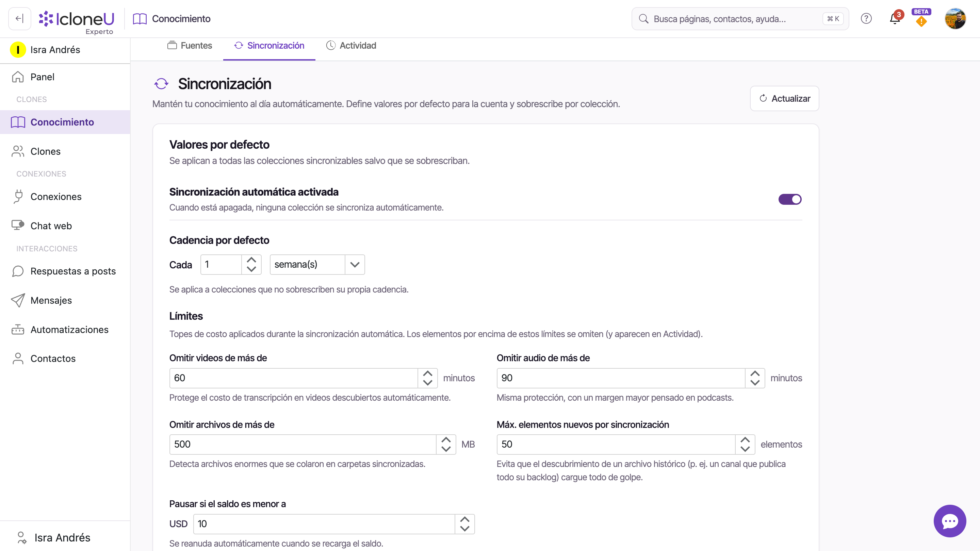
Task: Decrease the USD saldo threshold
Action: [x=464, y=529]
